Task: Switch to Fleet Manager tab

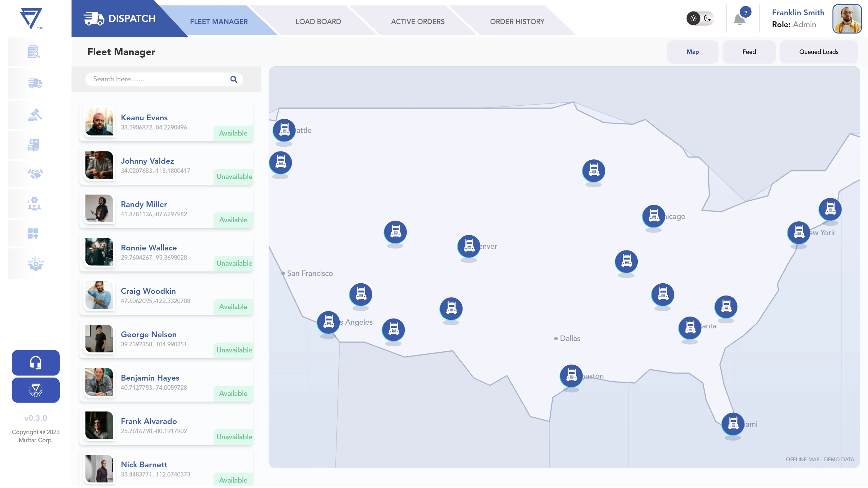Action: [219, 22]
